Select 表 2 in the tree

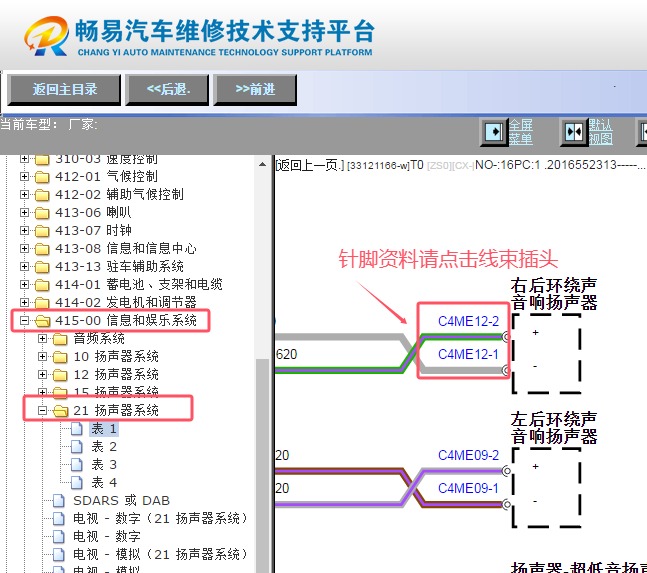click(104, 447)
